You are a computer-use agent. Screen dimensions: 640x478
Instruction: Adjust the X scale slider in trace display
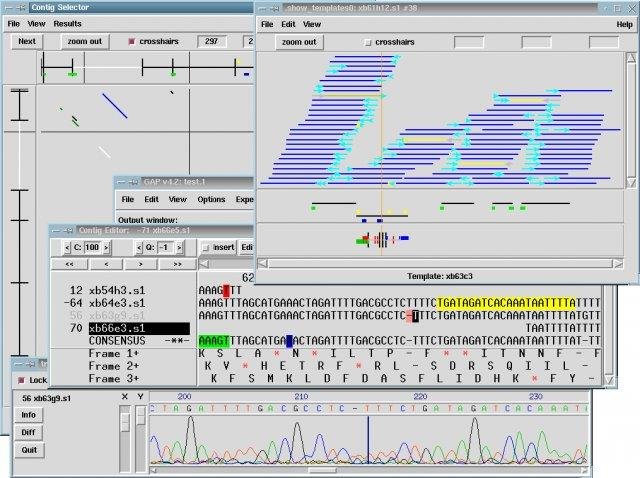[125, 422]
